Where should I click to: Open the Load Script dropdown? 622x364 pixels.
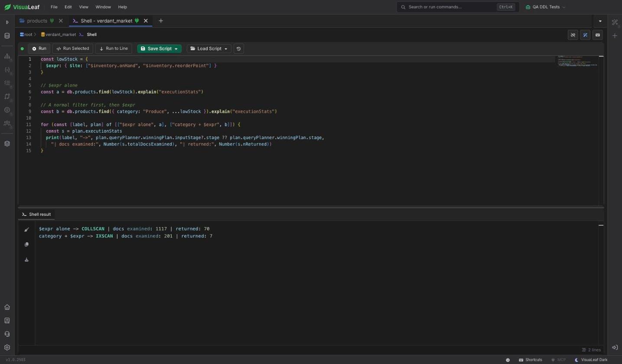pos(209,49)
